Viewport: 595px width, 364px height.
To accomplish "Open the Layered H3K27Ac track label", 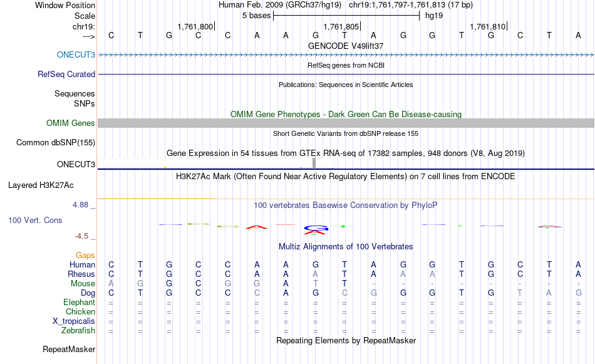I will (41, 185).
